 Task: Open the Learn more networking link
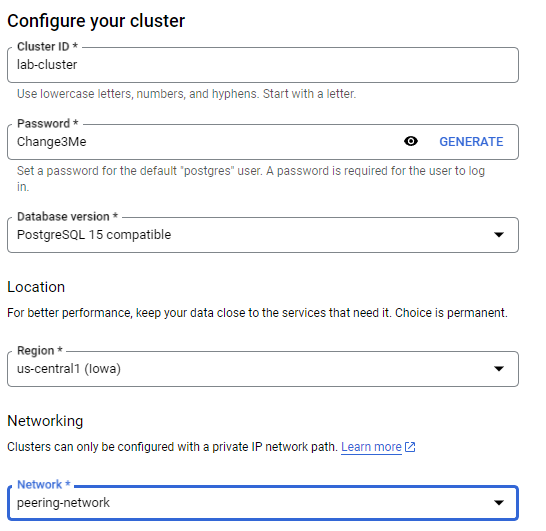371,447
